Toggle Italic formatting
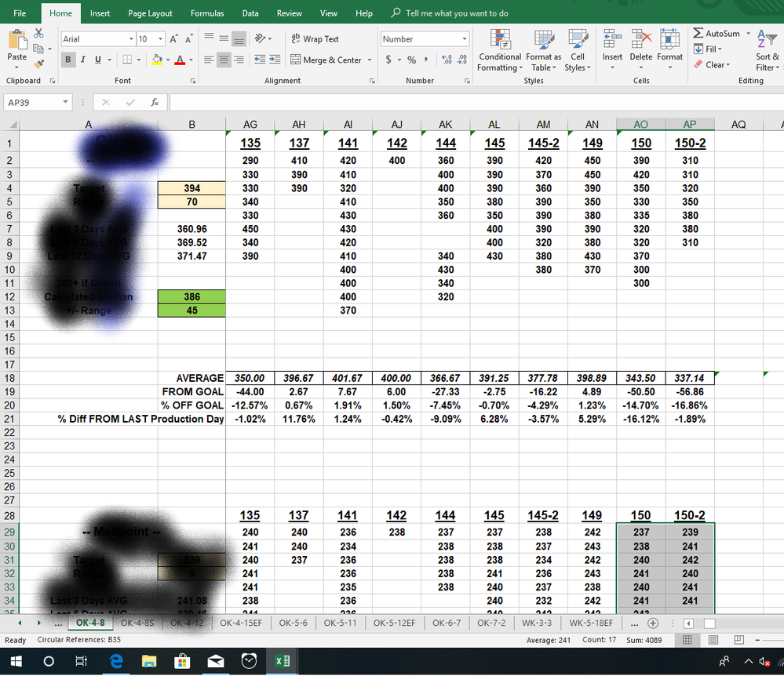 coord(83,60)
